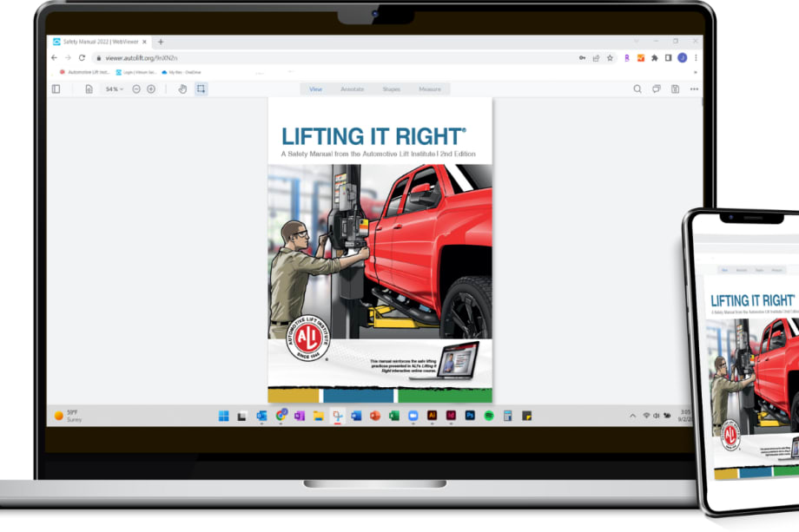
Task: Open Outlook from the taskbar
Action: pos(261,416)
